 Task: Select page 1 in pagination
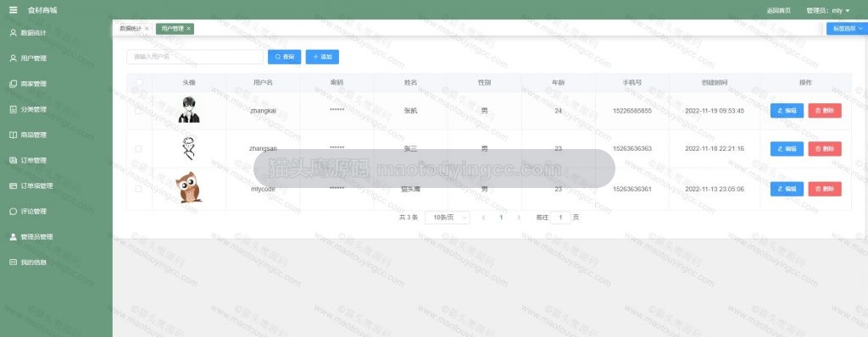tap(501, 218)
